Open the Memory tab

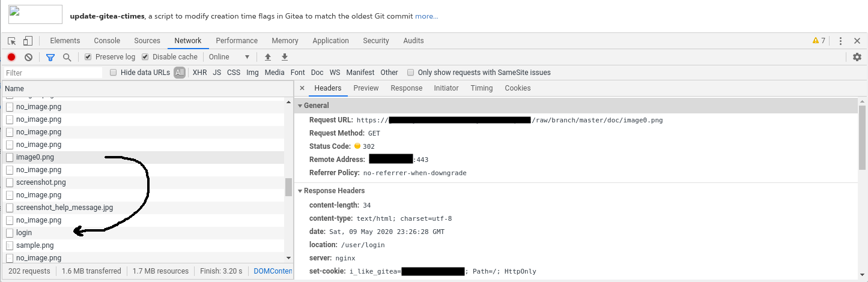285,41
